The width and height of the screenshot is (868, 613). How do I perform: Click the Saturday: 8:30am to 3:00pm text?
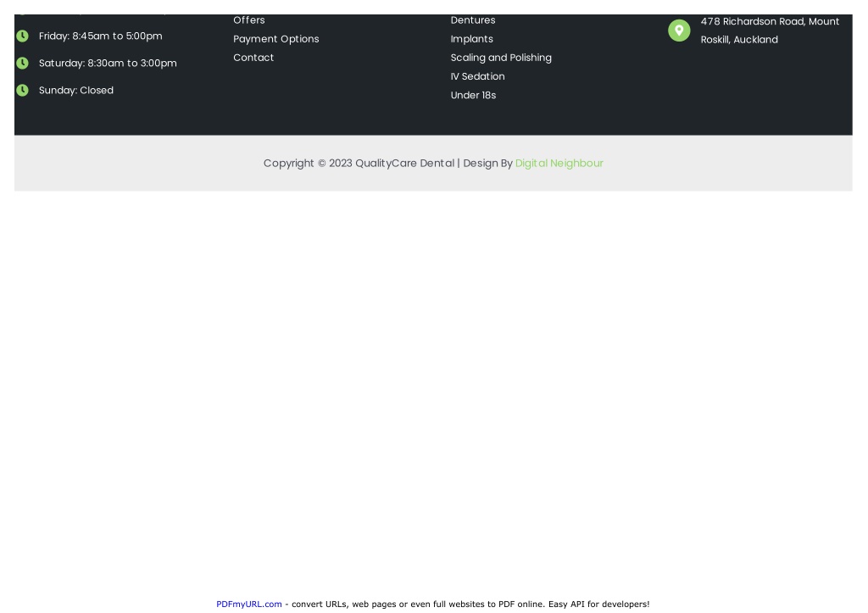pos(108,63)
